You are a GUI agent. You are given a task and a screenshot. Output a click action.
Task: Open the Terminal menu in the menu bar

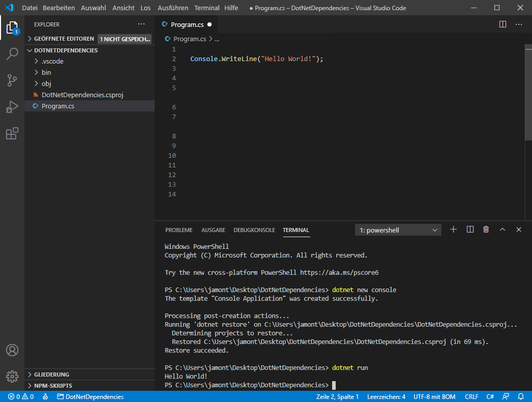(x=206, y=8)
